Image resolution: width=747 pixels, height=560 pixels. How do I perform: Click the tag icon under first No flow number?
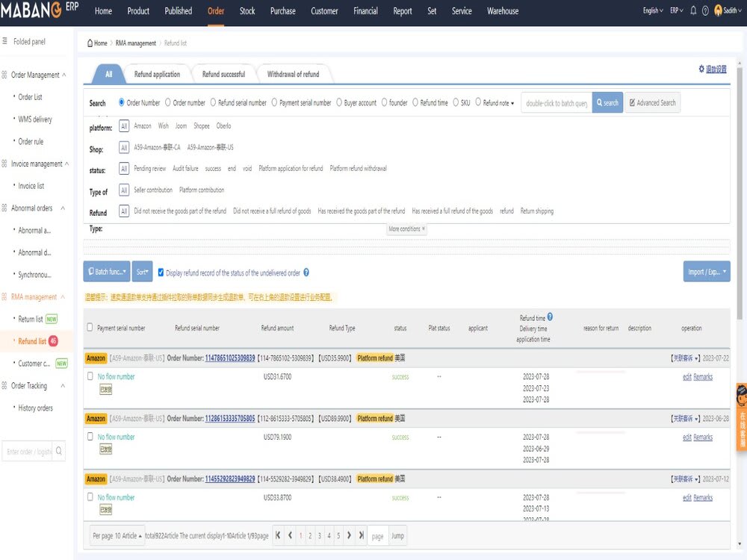[105, 389]
